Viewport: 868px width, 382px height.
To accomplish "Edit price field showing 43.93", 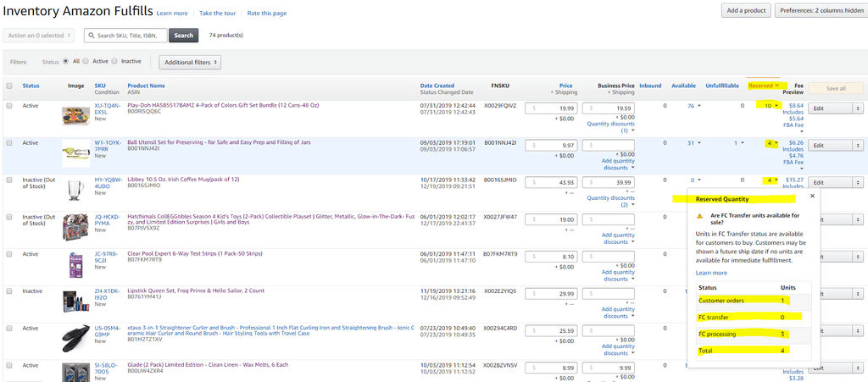I will click(551, 182).
